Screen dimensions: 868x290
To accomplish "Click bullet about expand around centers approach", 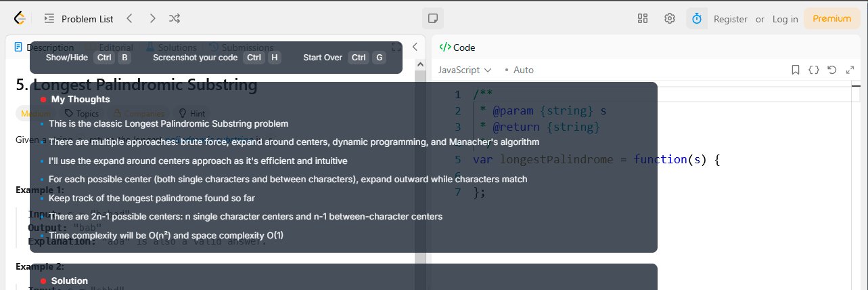I will pos(198,161).
